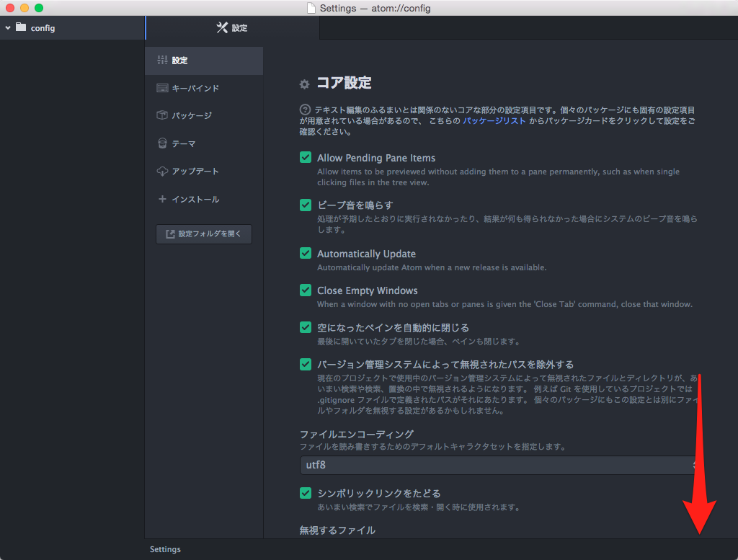Open the utf8 file encoding dropdown
738x560 pixels.
point(499,465)
